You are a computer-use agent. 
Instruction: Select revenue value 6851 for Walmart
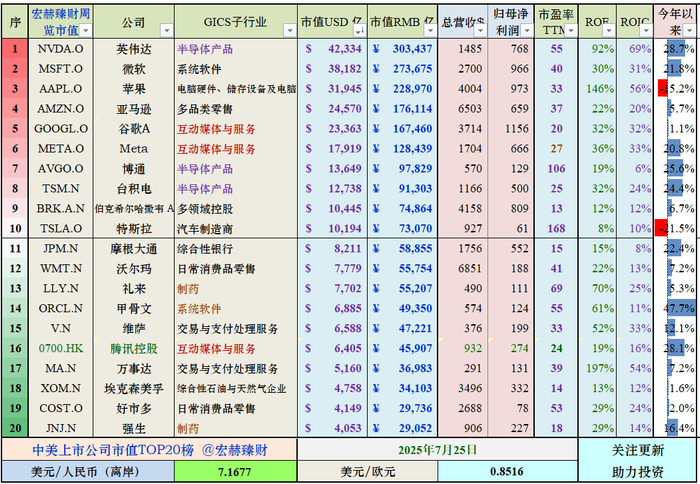point(462,268)
